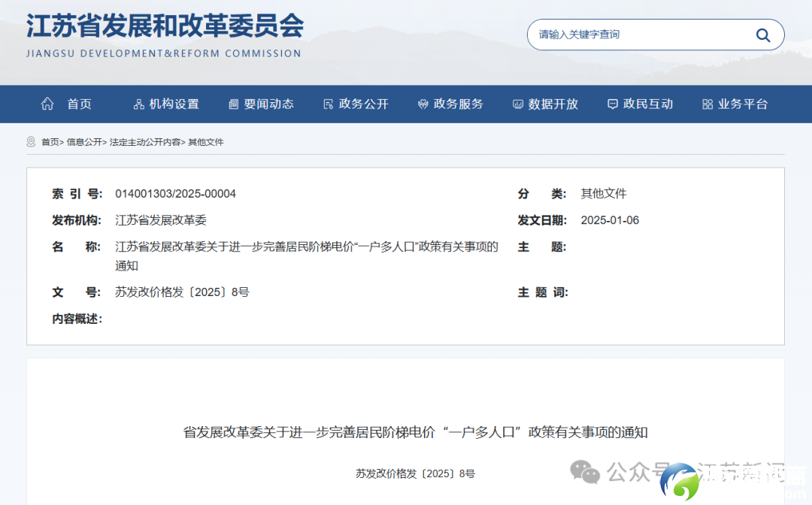
Task: Select the 名称 document title in info box
Action: point(307,256)
